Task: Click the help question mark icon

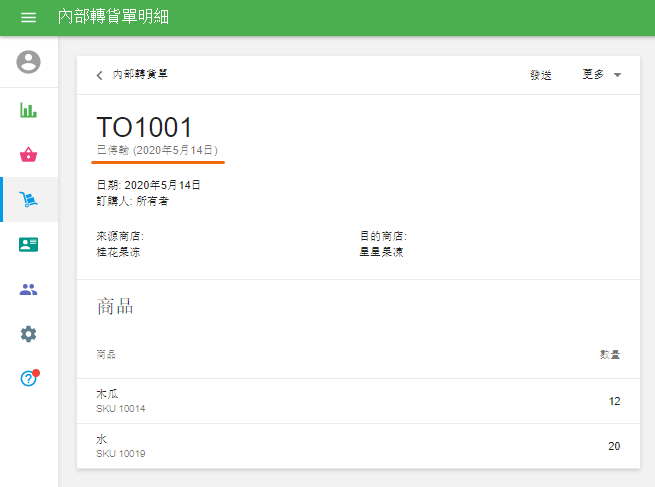Action: pyautogui.click(x=29, y=379)
